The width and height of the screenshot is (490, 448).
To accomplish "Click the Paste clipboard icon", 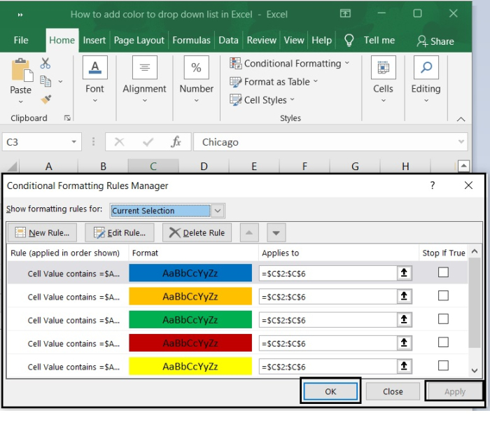I will (x=20, y=71).
